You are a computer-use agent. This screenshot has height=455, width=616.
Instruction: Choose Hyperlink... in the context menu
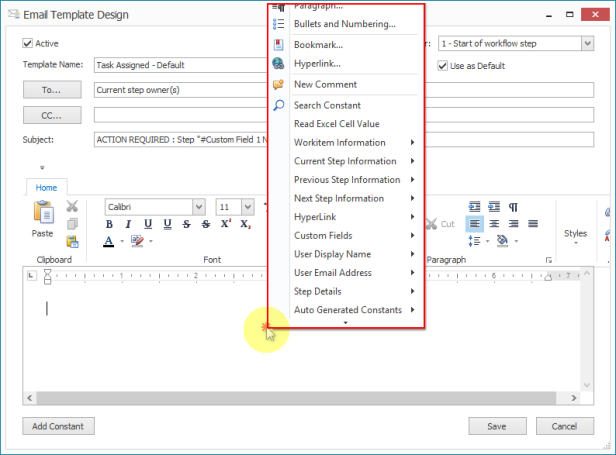[x=317, y=64]
